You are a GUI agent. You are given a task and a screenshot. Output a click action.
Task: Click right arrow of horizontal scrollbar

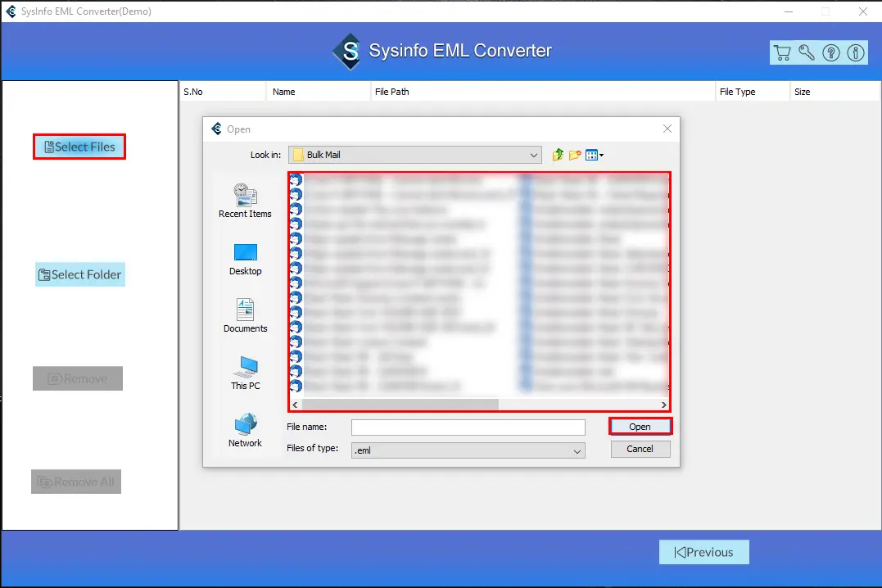(x=663, y=405)
